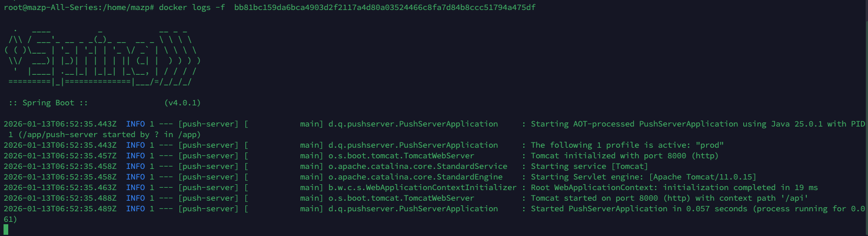
Task: Select the ":: Spring Boot ::" label
Action: click(x=48, y=103)
